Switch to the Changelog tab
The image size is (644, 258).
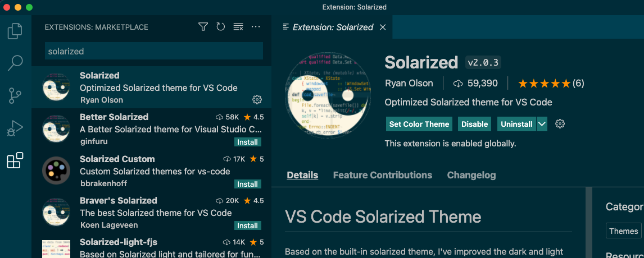[x=471, y=175]
